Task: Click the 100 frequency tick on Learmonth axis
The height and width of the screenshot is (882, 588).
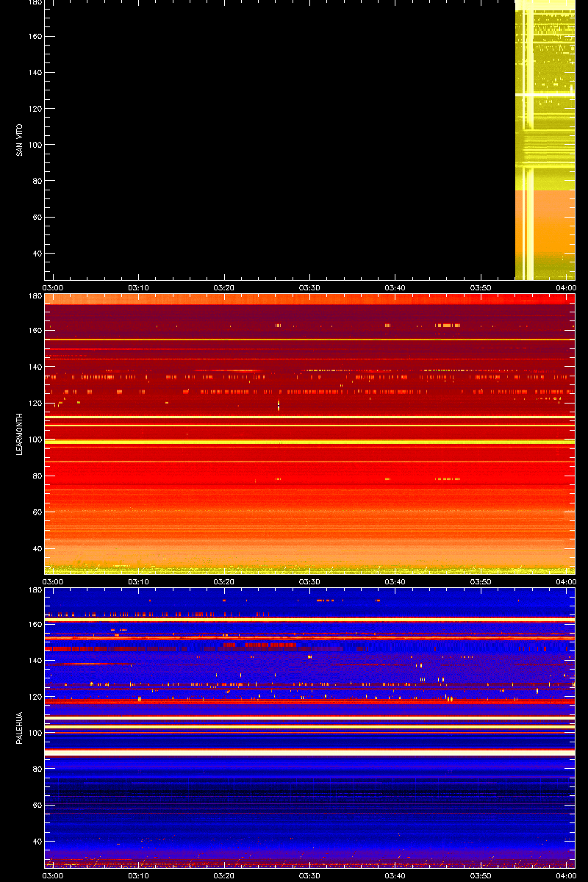Action: pos(35,440)
